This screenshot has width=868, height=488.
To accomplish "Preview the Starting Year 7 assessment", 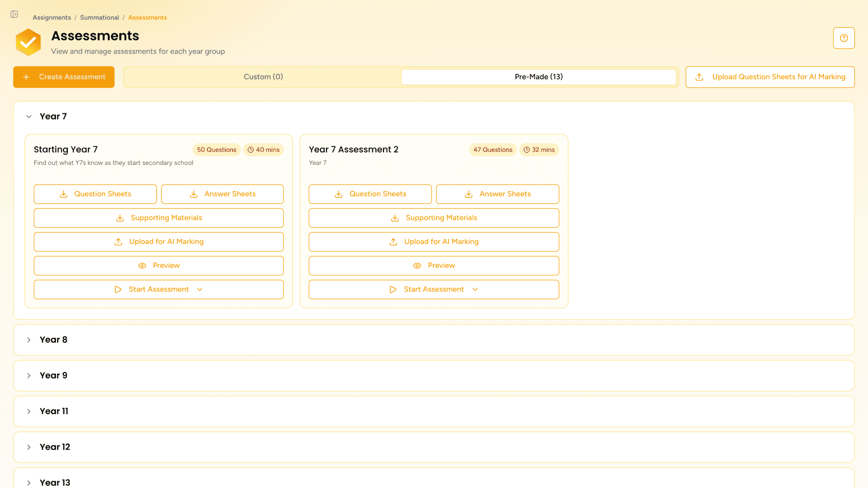I will (x=158, y=266).
